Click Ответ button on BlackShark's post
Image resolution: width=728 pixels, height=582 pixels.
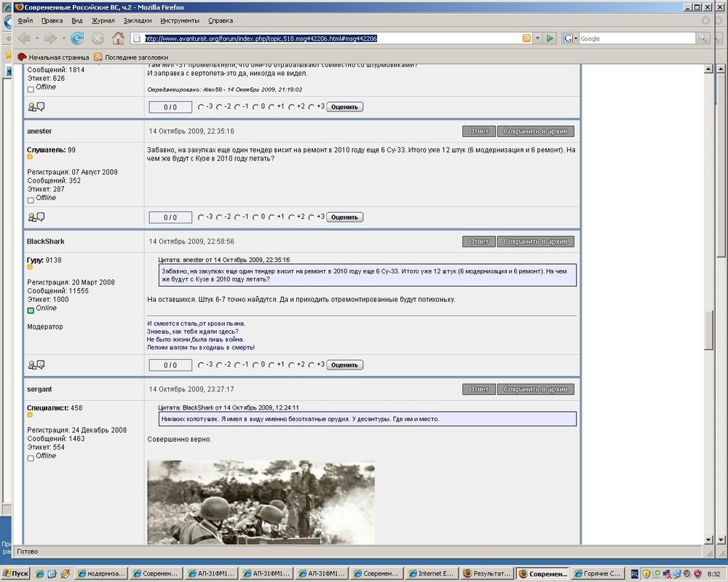pos(478,242)
